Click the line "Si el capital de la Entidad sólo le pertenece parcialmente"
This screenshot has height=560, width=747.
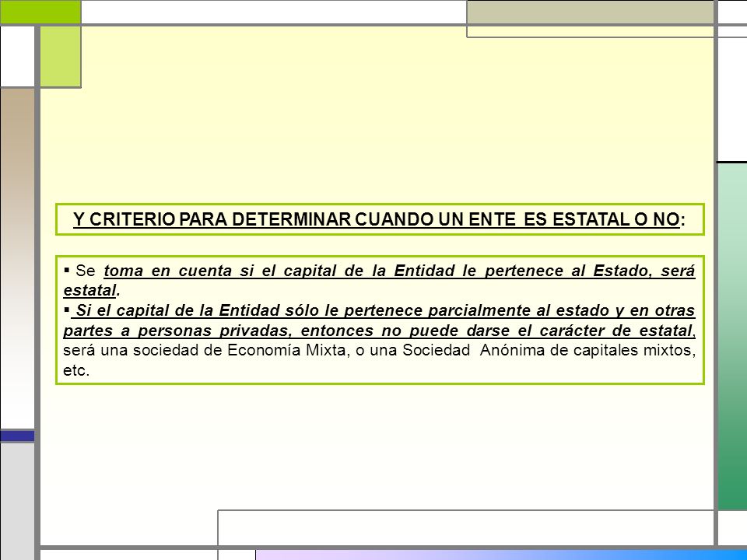tap(304, 310)
